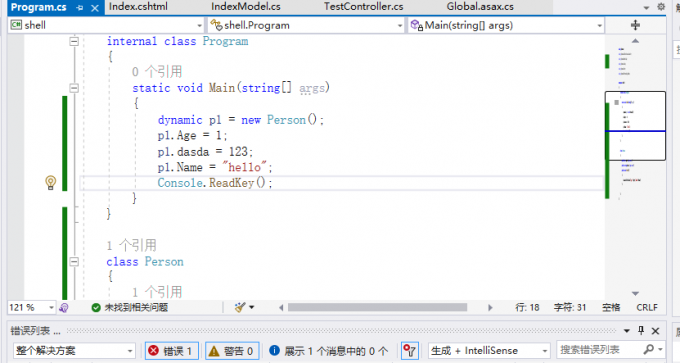Toggle the messages filter button
This screenshot has width=680, height=363.
328,351
